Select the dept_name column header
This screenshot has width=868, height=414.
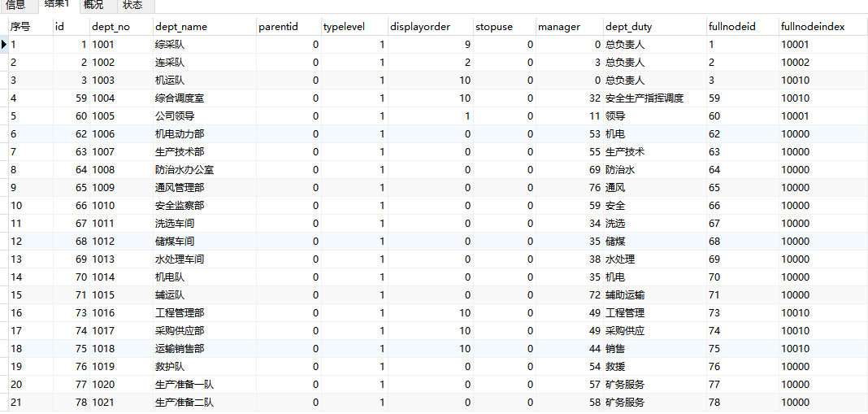coord(205,27)
